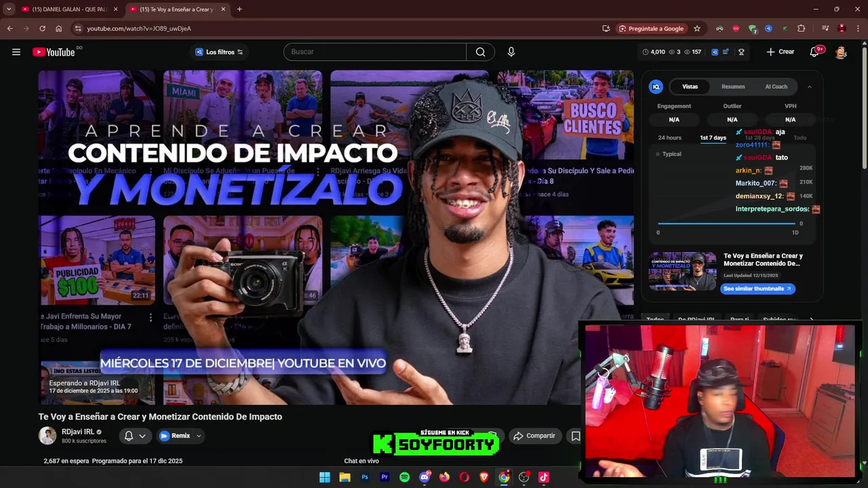
Task: Click the Crear button
Action: [780, 52]
